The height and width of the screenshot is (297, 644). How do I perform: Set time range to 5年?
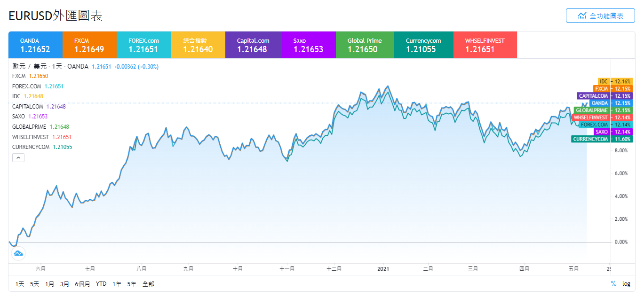point(132,284)
